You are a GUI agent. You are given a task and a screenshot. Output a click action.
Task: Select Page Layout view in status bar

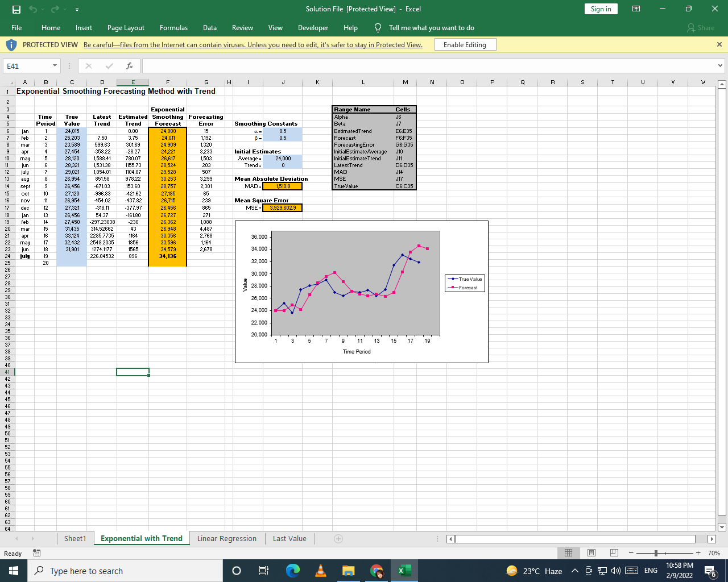591,552
